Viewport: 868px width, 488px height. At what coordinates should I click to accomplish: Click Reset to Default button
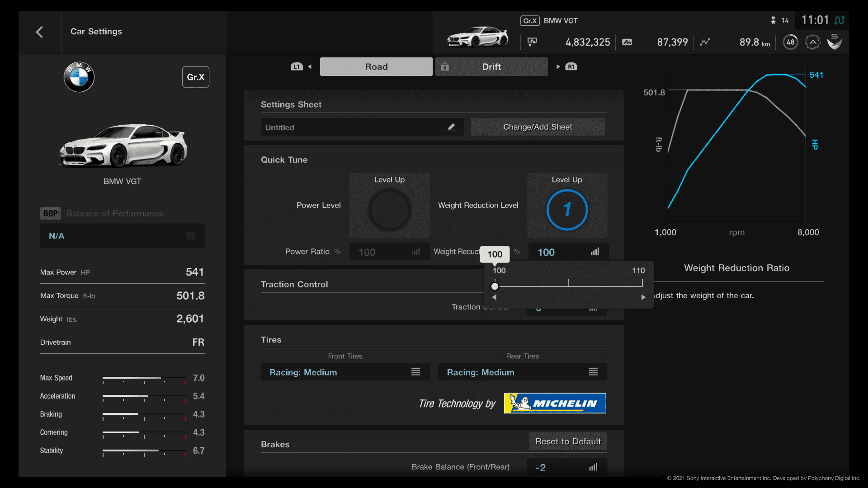coord(568,441)
